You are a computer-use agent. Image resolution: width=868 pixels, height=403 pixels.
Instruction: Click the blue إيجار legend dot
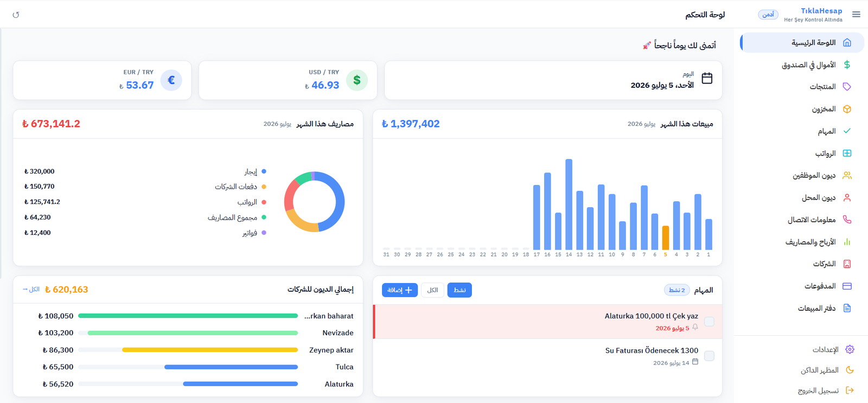click(264, 171)
